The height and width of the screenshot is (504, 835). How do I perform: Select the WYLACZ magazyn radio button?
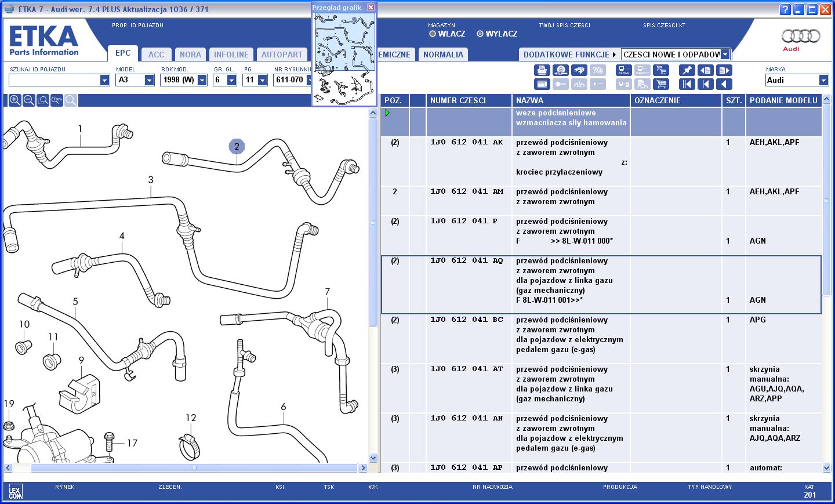[x=480, y=34]
